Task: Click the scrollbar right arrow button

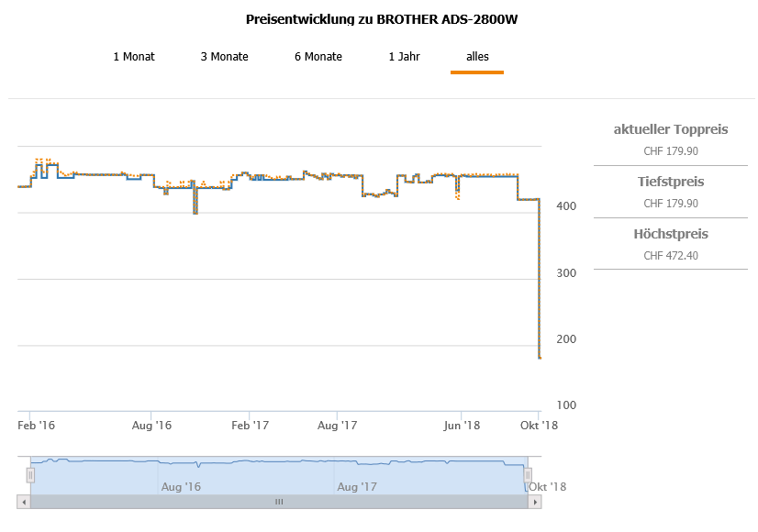Action: tap(536, 502)
